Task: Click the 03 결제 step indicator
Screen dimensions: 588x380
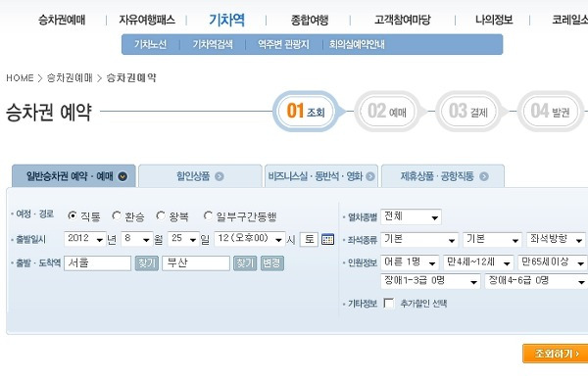Action: tap(468, 112)
